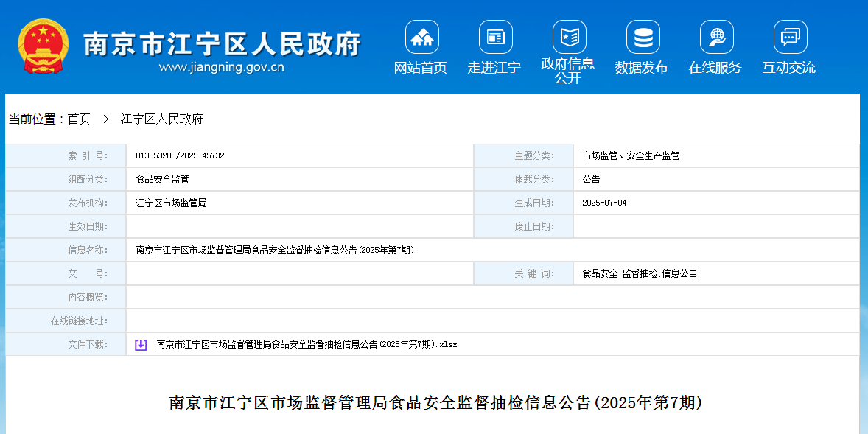
Task: Click the 内容概览 field label
Action: tap(88, 297)
